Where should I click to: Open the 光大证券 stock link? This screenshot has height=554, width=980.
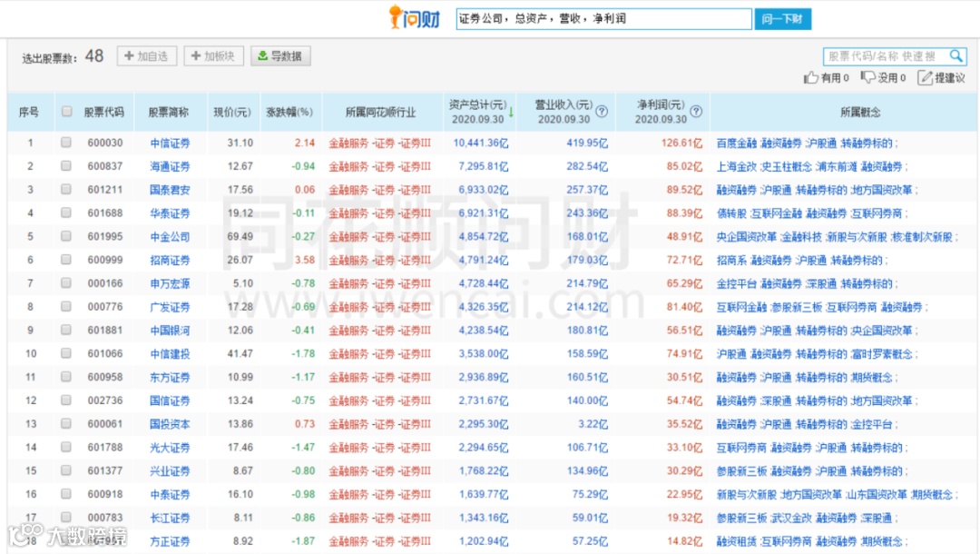click(x=170, y=448)
